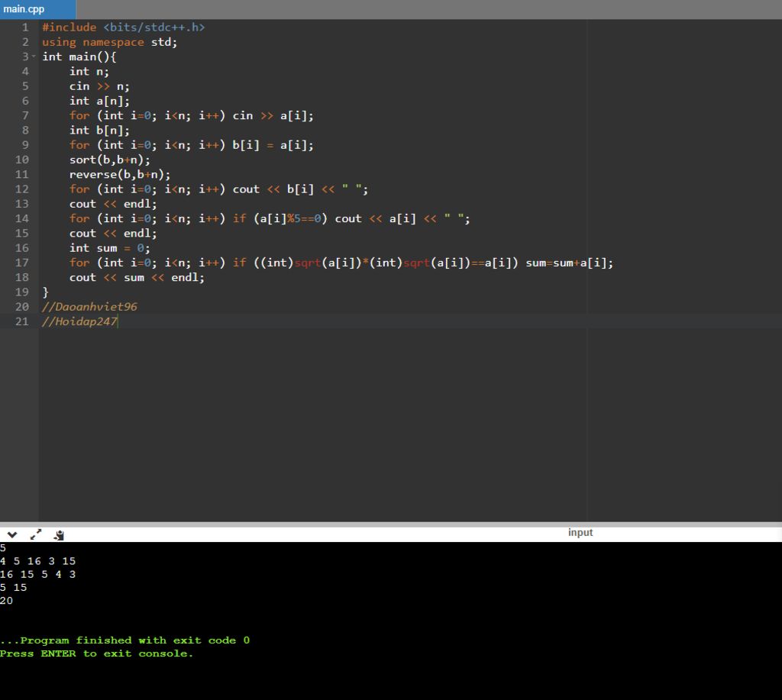Click the 'a[i]%5==0' condition line
The height and width of the screenshot is (700, 782).
click(270, 218)
